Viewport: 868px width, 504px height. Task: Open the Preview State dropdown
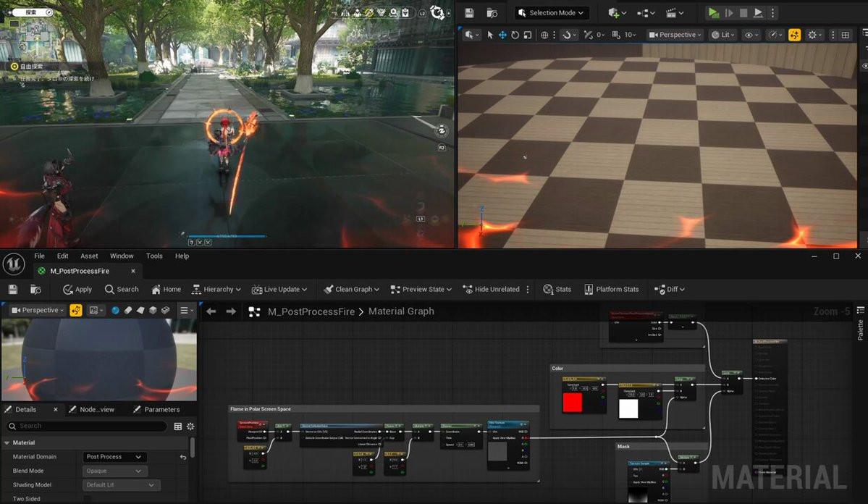[x=421, y=289]
